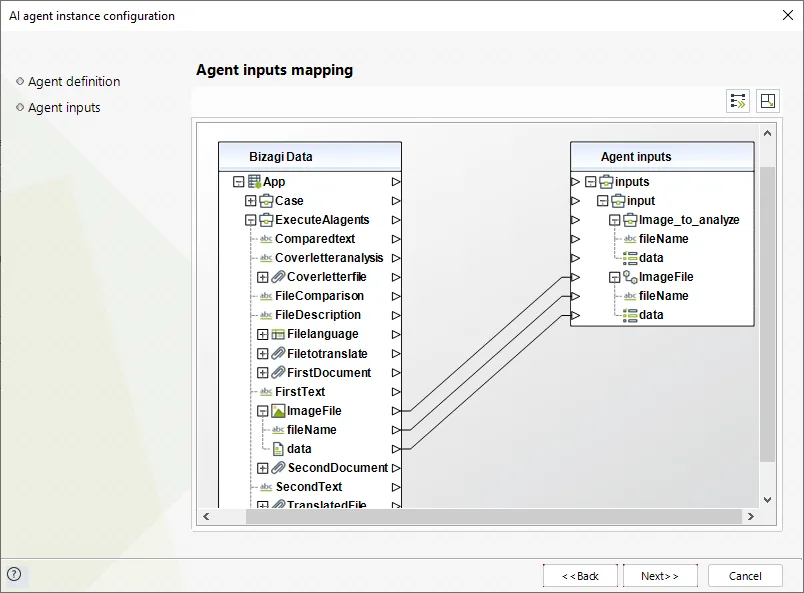Click the App entity table icon
The width and height of the screenshot is (804, 593).
[x=255, y=182]
